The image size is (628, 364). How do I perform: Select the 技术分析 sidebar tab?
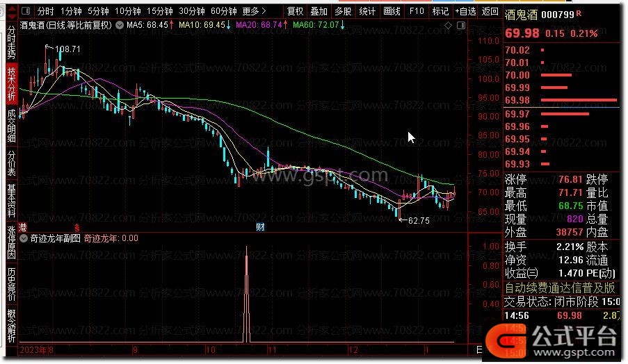tap(12, 84)
